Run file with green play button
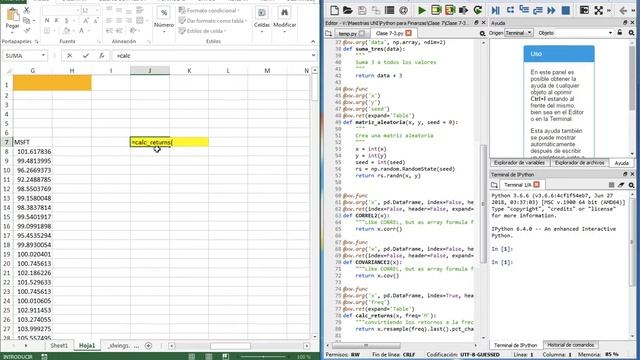The width and height of the screenshot is (640, 360). coord(422,10)
